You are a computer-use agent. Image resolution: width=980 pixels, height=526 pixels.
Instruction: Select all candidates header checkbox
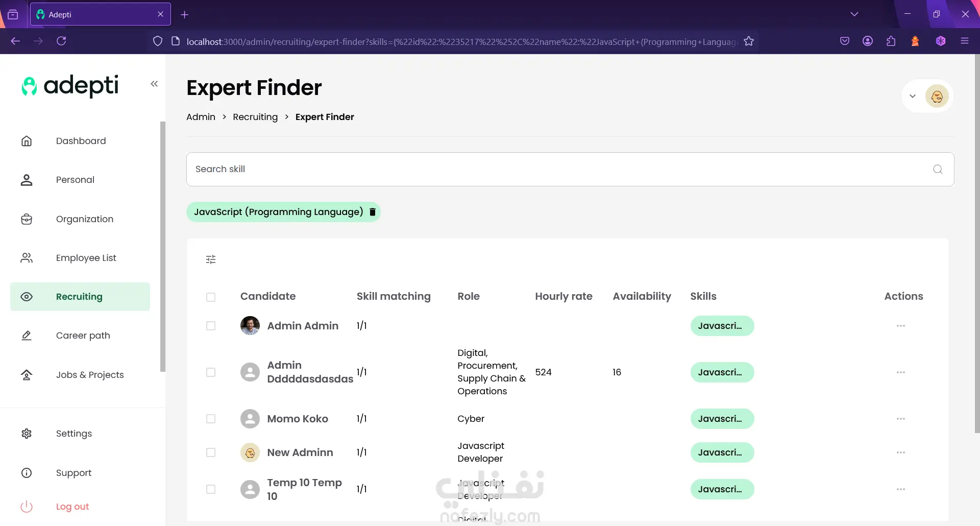point(211,297)
